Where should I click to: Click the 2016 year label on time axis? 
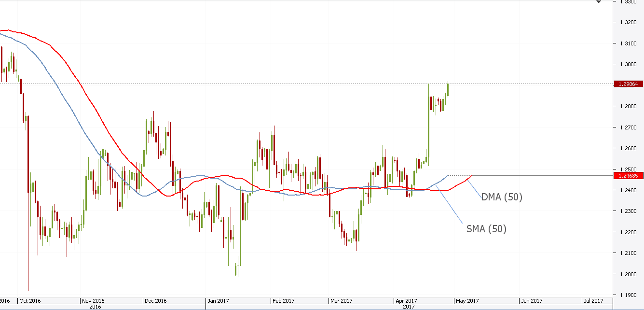(x=95, y=307)
